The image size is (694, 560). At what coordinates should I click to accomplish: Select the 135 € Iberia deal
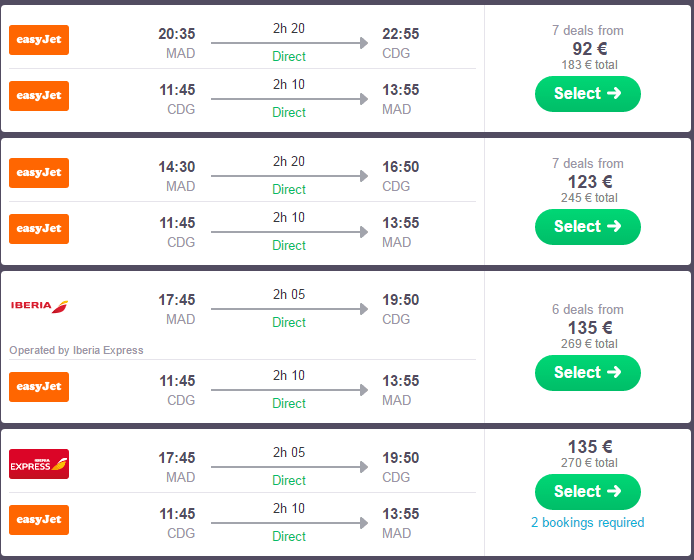pyautogui.click(x=588, y=373)
